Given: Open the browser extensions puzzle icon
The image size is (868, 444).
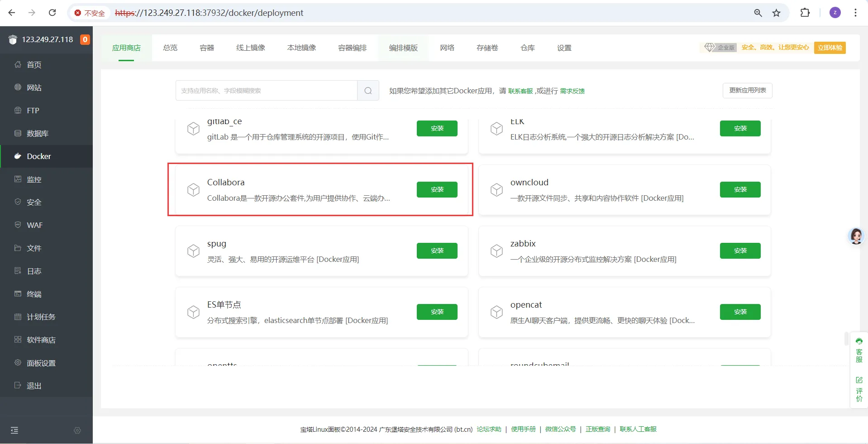Looking at the screenshot, I should pos(805,13).
